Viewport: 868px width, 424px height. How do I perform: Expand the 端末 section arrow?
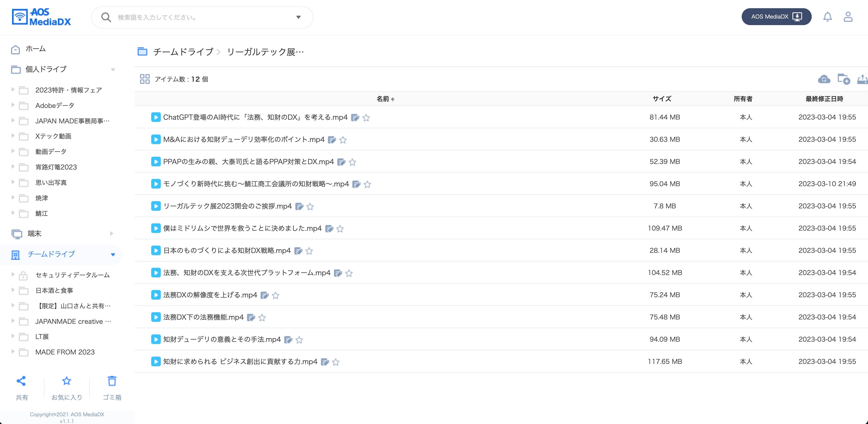[112, 233]
